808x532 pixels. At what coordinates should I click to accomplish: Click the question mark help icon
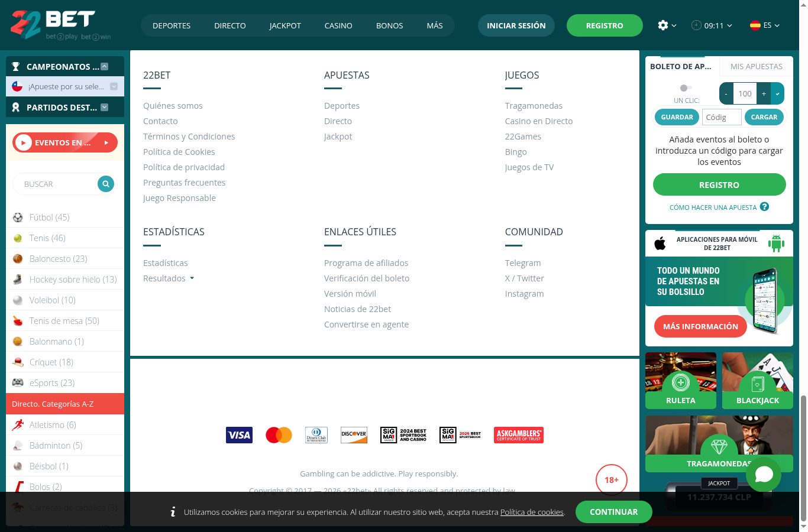click(764, 207)
